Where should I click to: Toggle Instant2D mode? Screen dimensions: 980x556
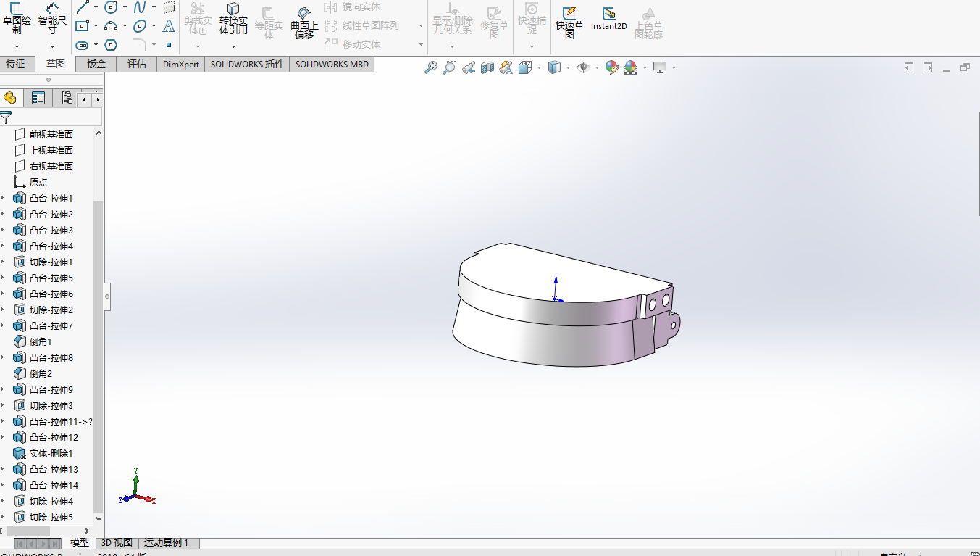click(x=608, y=19)
